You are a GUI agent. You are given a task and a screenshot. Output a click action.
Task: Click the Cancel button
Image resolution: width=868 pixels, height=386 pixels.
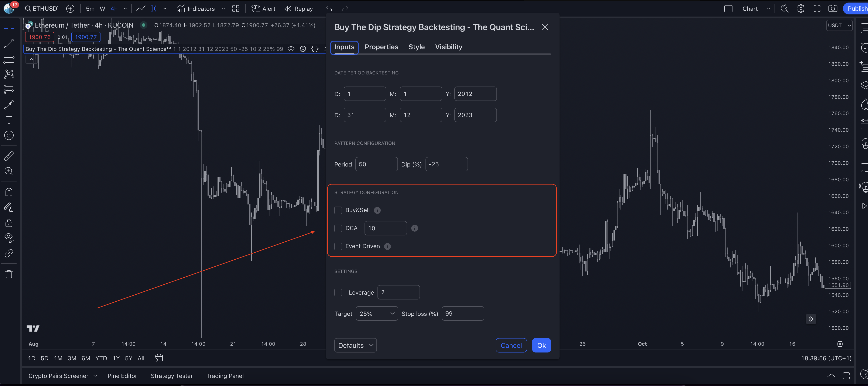pos(511,345)
